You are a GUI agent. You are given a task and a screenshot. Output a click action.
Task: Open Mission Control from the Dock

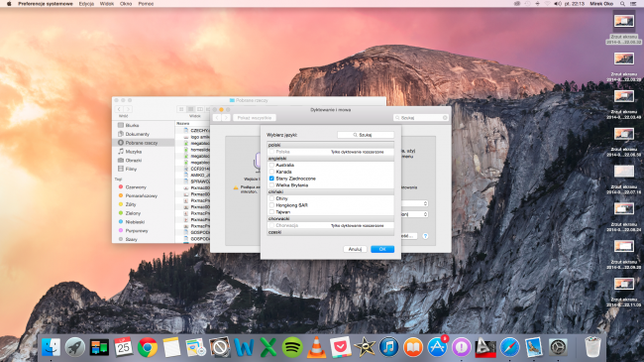tap(99, 347)
